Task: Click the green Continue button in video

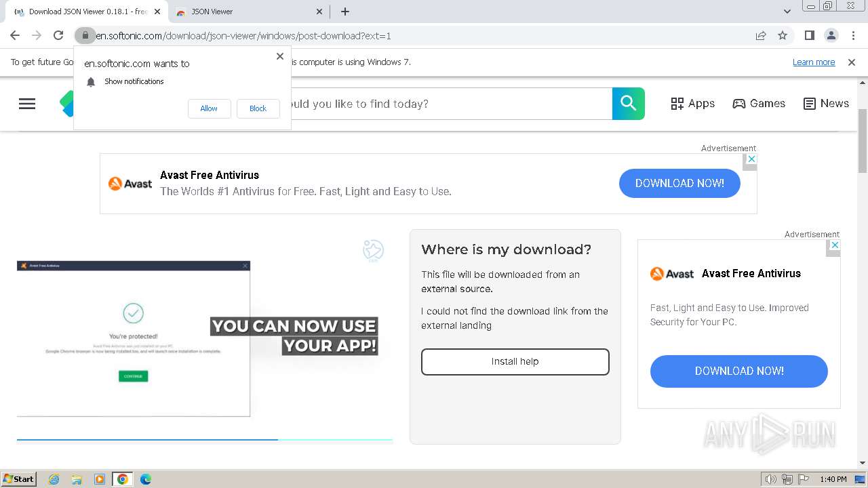Action: click(133, 376)
